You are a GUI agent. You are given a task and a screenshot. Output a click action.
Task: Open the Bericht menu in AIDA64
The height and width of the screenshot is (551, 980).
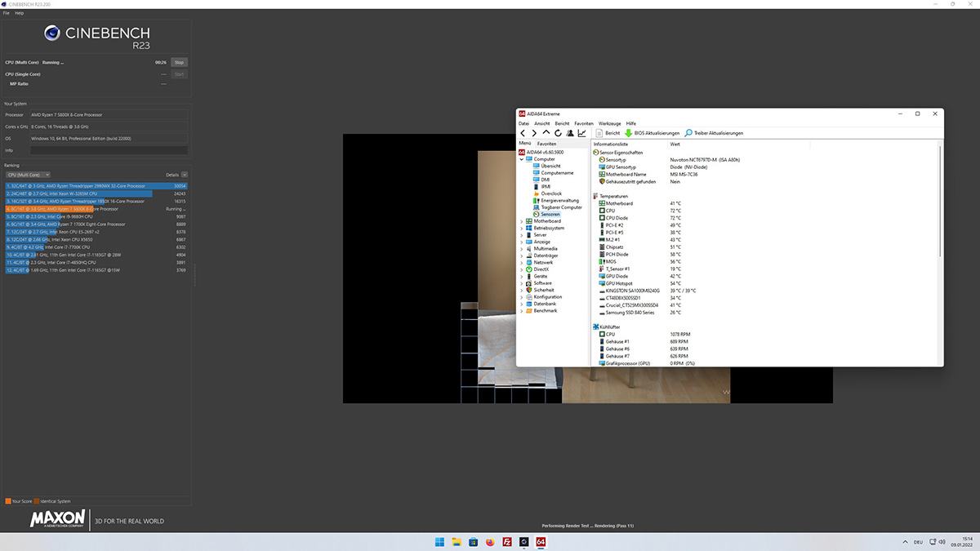(x=562, y=123)
